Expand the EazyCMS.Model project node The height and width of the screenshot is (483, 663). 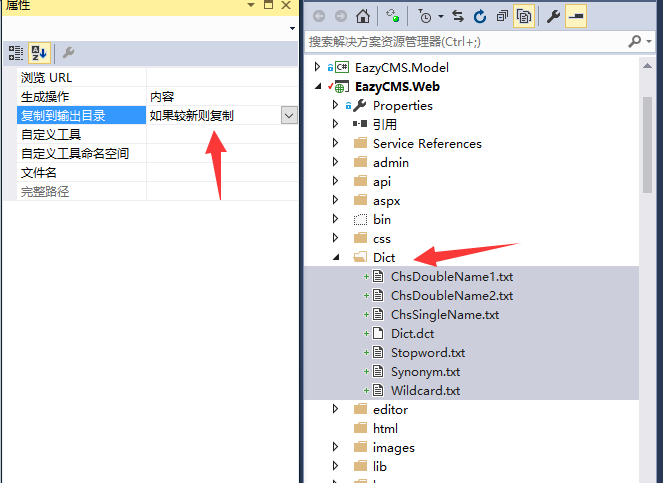point(318,67)
